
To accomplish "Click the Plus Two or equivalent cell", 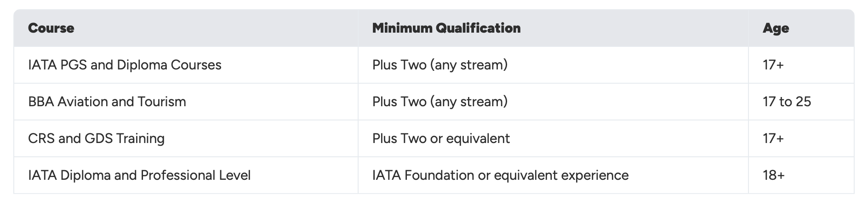I will click(441, 138).
